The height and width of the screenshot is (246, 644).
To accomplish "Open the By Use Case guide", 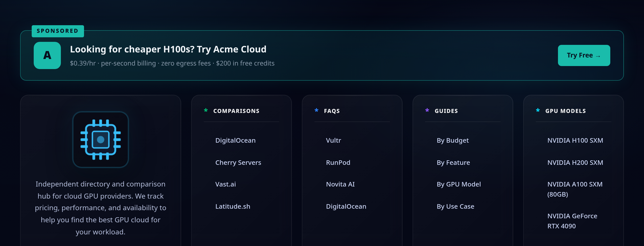I will tap(456, 206).
